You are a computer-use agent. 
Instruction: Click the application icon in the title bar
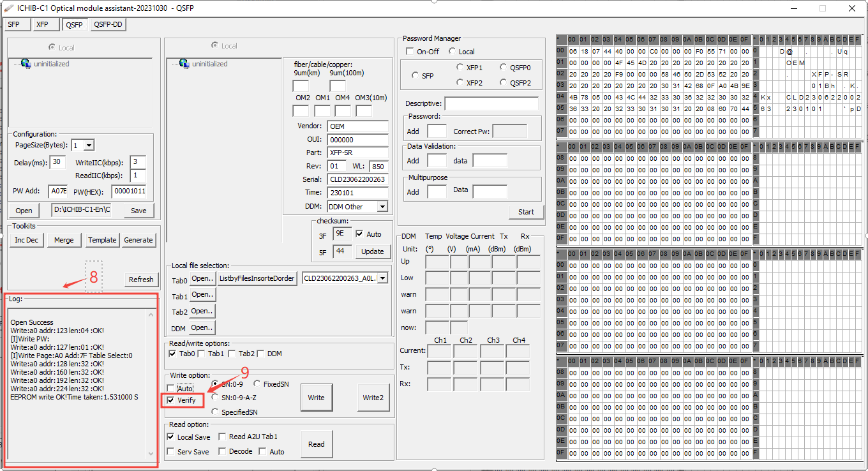click(x=9, y=8)
